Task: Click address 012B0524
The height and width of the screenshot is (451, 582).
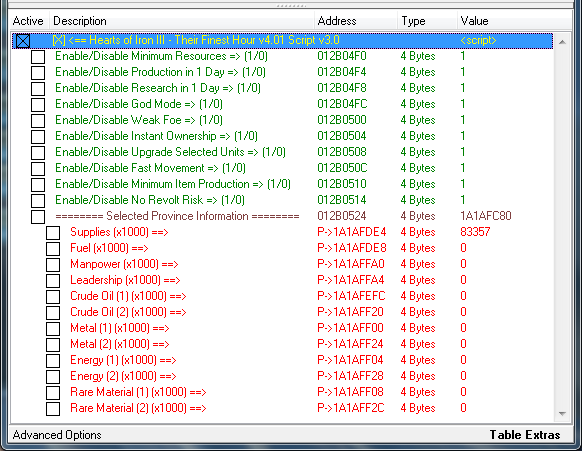Action: click(x=342, y=216)
